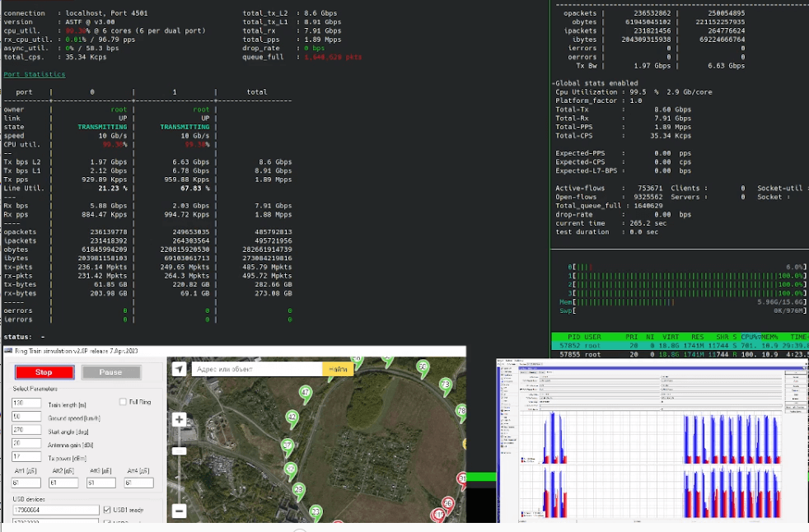This screenshot has width=809, height=532.
Task: Select green map marker 50
Action: pos(423,368)
